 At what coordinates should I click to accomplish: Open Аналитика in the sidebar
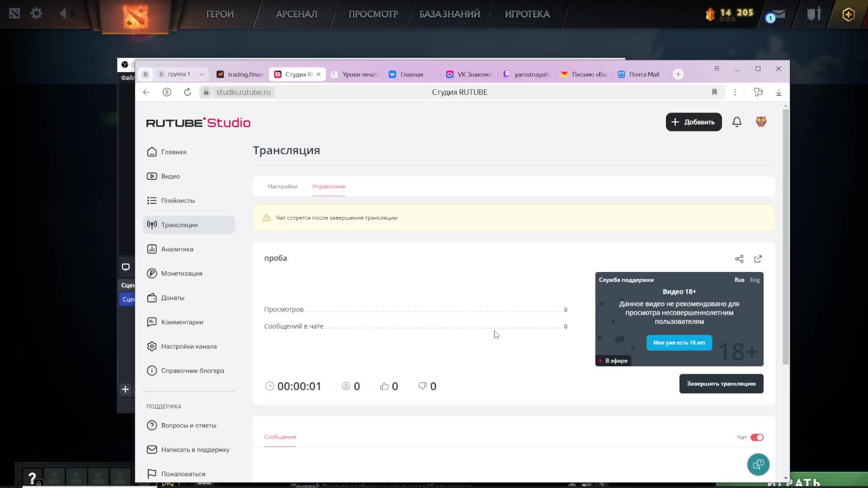tap(177, 249)
